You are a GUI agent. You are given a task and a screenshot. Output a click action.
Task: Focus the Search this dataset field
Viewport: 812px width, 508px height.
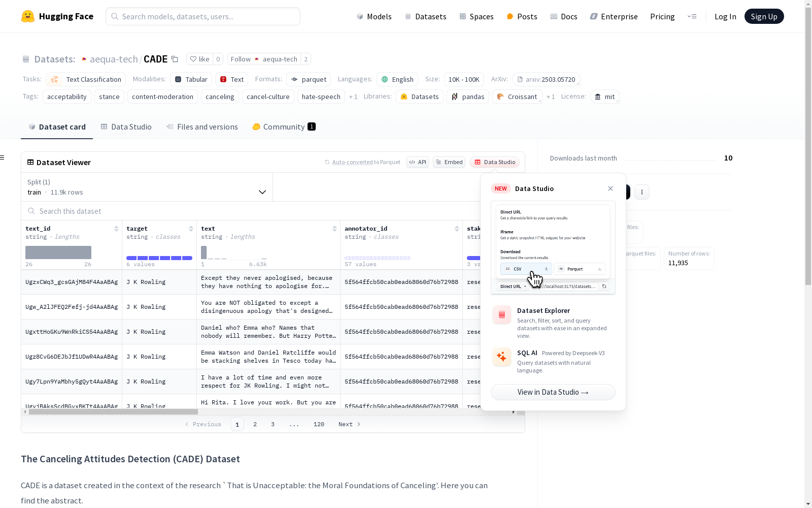point(251,211)
